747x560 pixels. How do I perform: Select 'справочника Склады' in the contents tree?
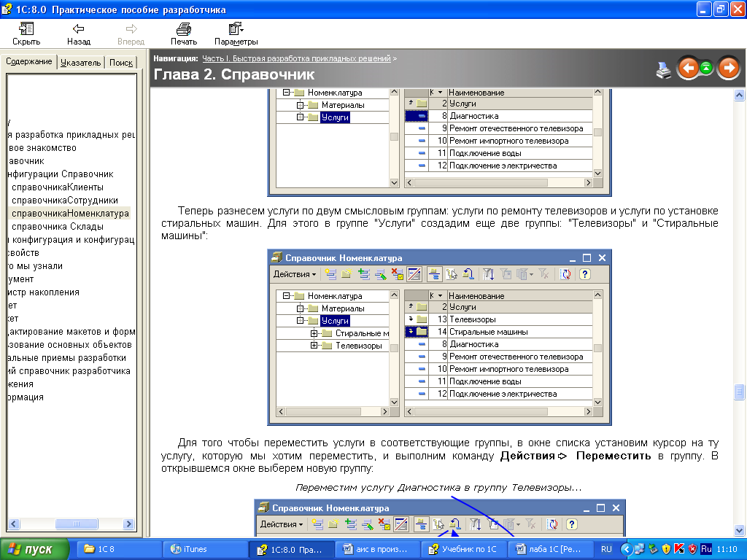coord(57,227)
